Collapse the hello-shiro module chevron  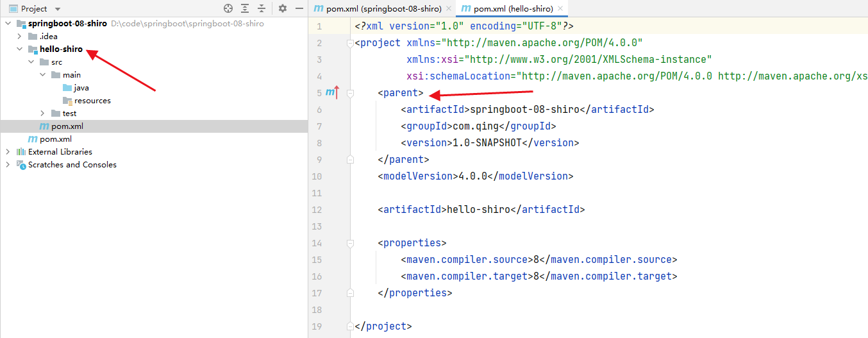(20, 49)
